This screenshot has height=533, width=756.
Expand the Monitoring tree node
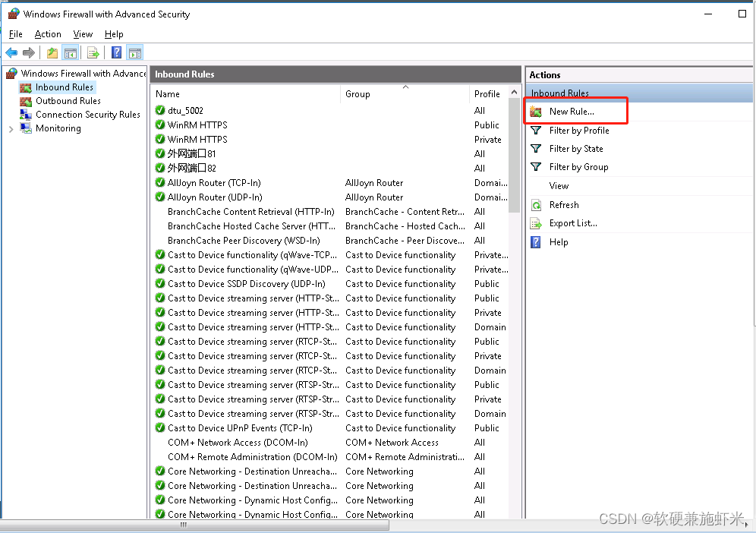[11, 129]
